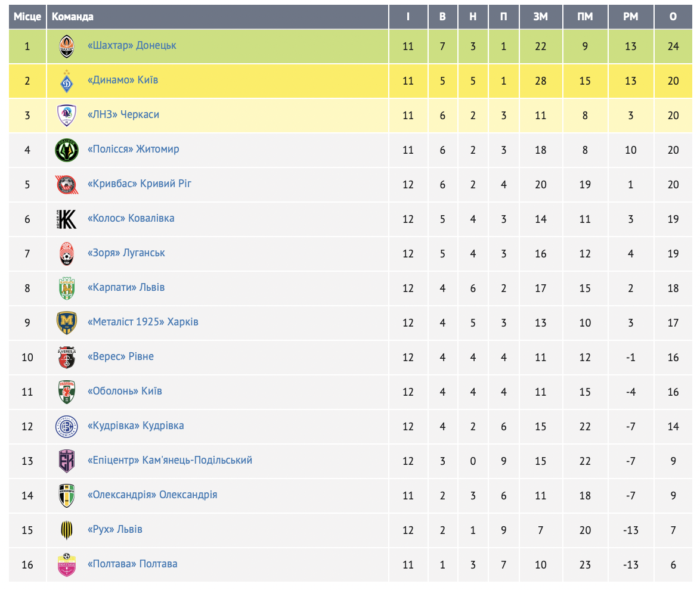Image resolution: width=700 pixels, height=590 pixels.
Task: Open «Кудрівка» Кудрівка team page
Action: click(135, 426)
